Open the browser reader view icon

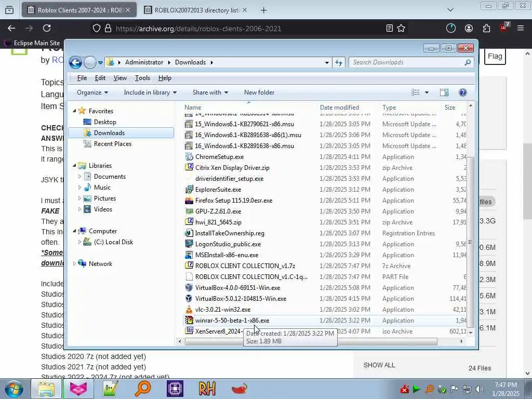pos(390,29)
